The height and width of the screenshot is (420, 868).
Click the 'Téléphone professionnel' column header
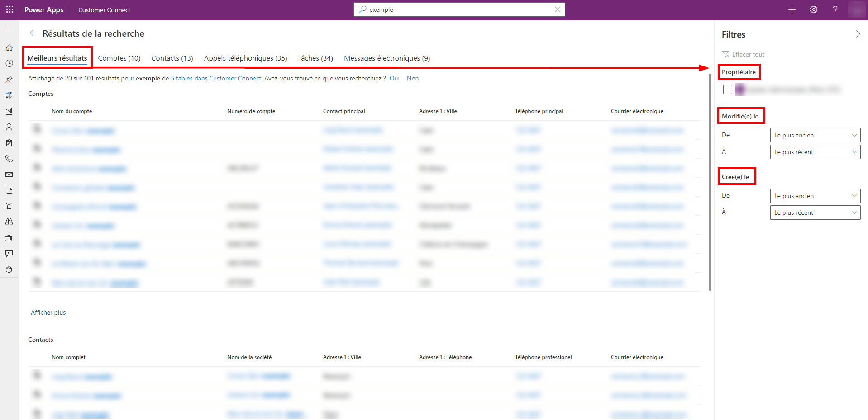point(544,357)
